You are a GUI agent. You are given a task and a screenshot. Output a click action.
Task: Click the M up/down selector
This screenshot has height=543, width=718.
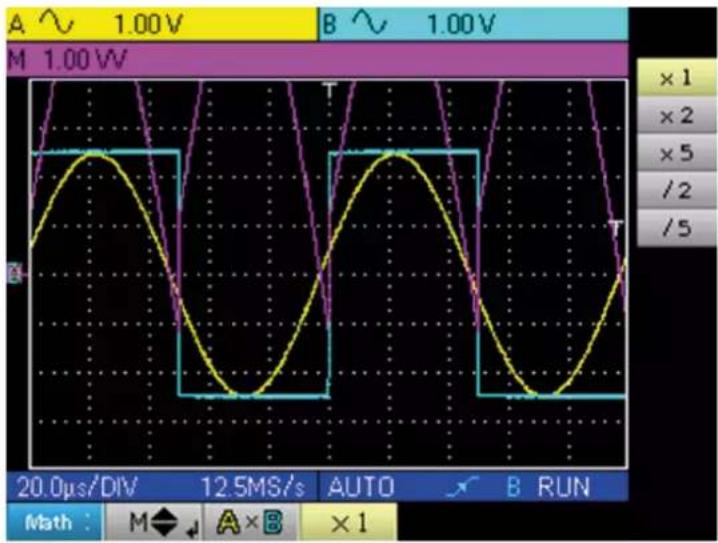click(x=154, y=522)
